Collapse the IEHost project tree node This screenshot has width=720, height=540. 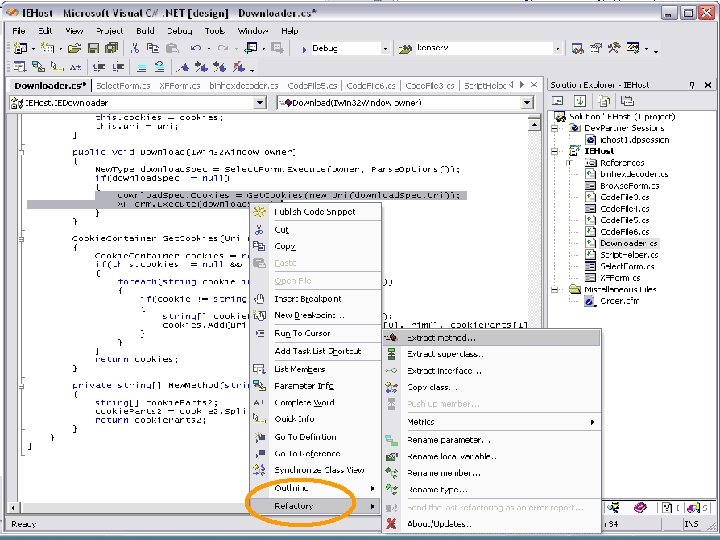(x=555, y=151)
